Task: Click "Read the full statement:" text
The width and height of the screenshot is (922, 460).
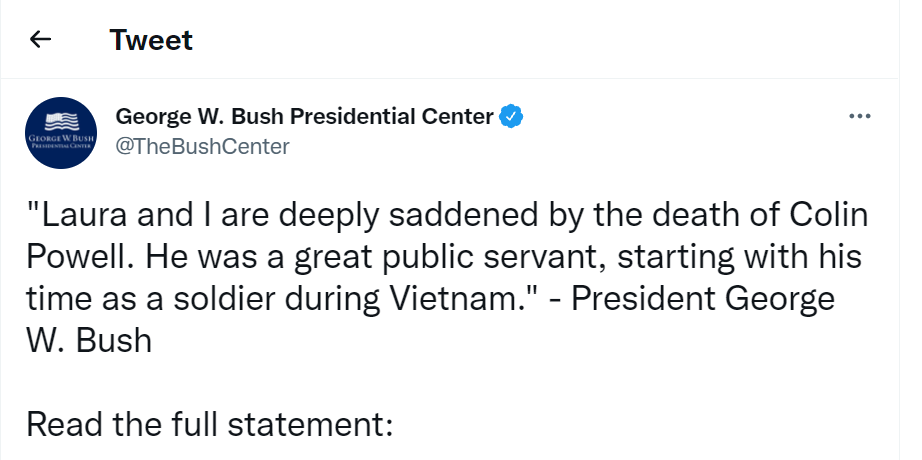Action: click(211, 423)
